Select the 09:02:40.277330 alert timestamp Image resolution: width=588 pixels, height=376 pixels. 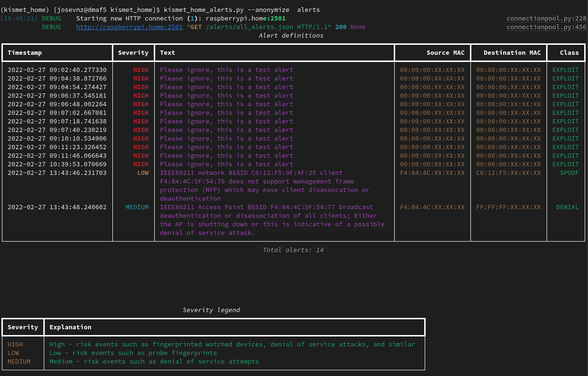[57, 70]
